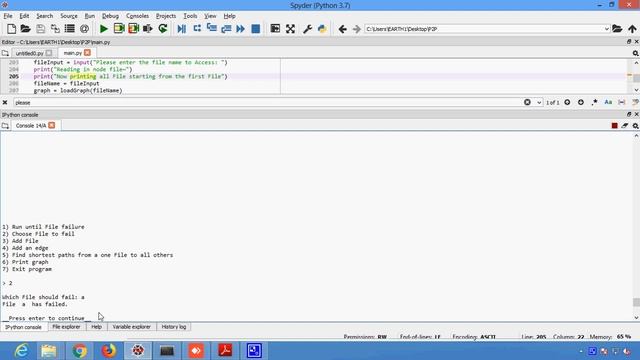Open the Debug menu
640x360 pixels.
tap(110, 16)
